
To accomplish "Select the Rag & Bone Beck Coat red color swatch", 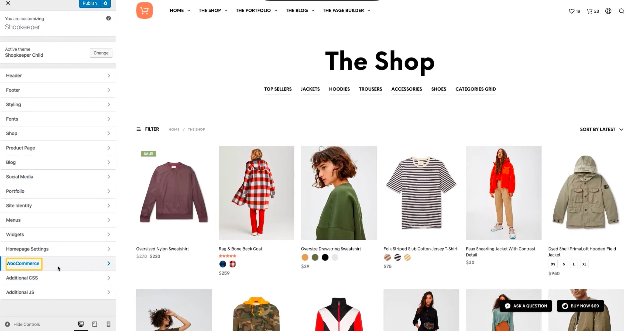I will coord(232,264).
